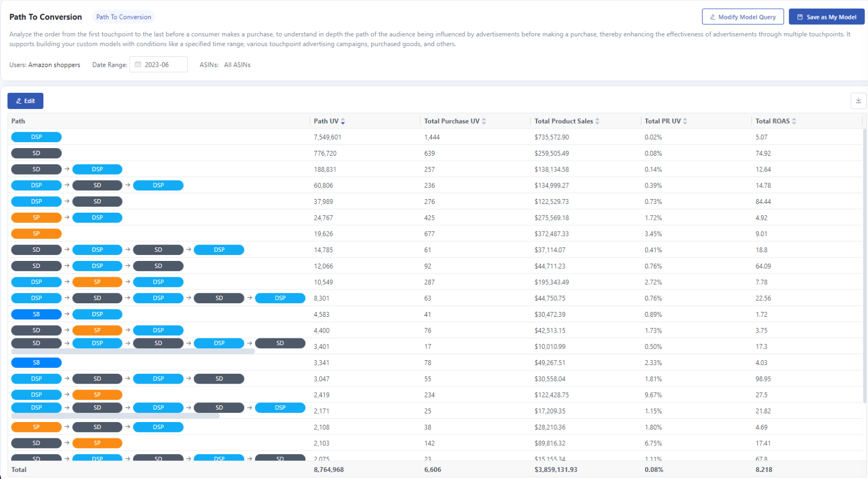Click the SP pill in the 10,549 row
868x479 pixels.
click(97, 282)
